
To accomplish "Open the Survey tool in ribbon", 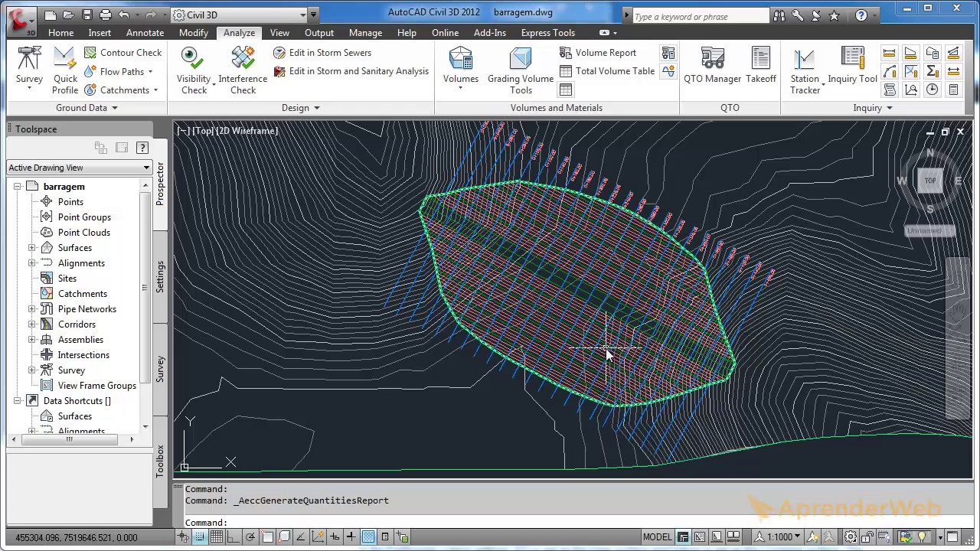I will (29, 67).
